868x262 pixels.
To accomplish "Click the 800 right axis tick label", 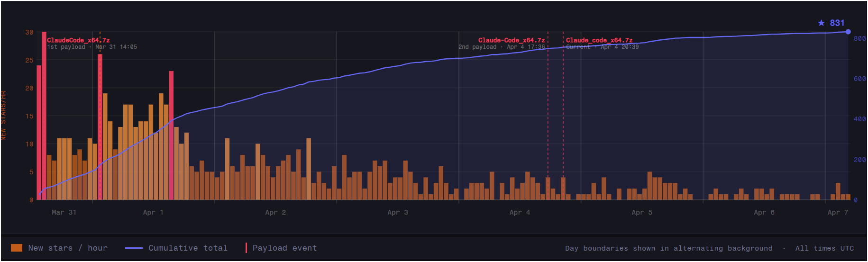I will coord(859,38).
